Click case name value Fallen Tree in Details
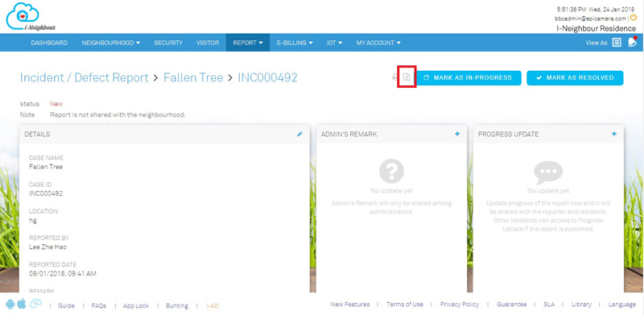 point(46,167)
